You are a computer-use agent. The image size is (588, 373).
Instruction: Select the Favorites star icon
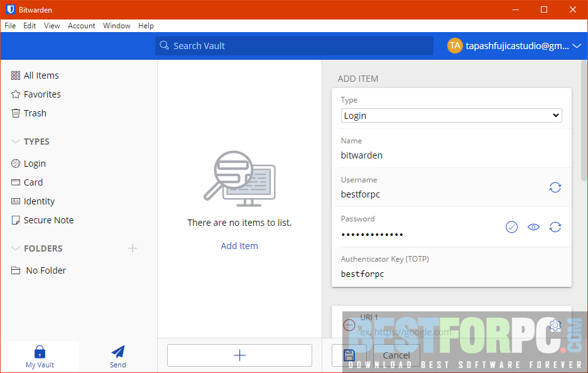pyautogui.click(x=15, y=94)
